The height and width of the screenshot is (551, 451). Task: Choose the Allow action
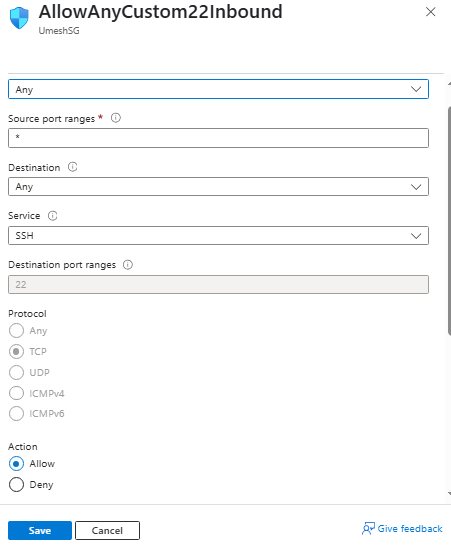tap(17, 464)
